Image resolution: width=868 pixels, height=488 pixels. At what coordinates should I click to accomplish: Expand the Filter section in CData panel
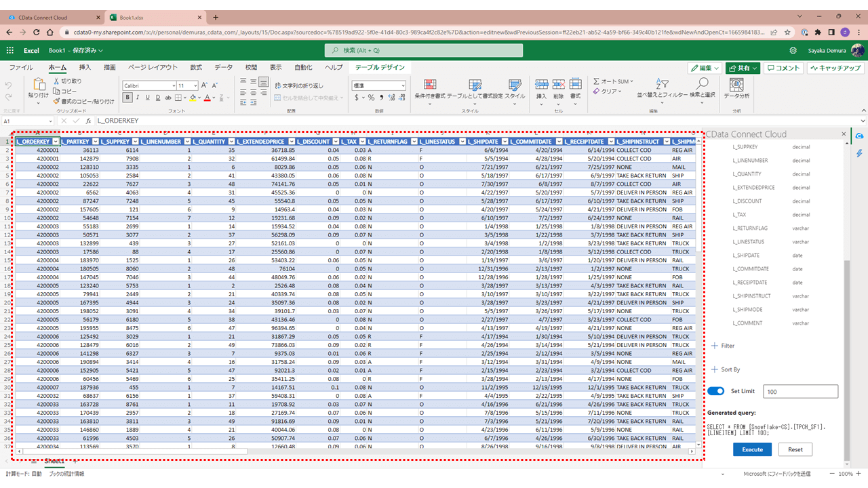(x=723, y=346)
